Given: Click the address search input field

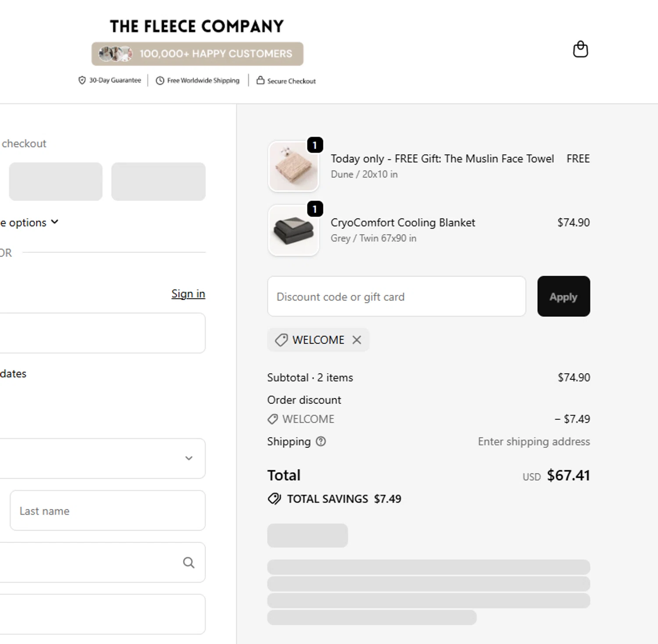Looking at the screenshot, I should [102, 562].
